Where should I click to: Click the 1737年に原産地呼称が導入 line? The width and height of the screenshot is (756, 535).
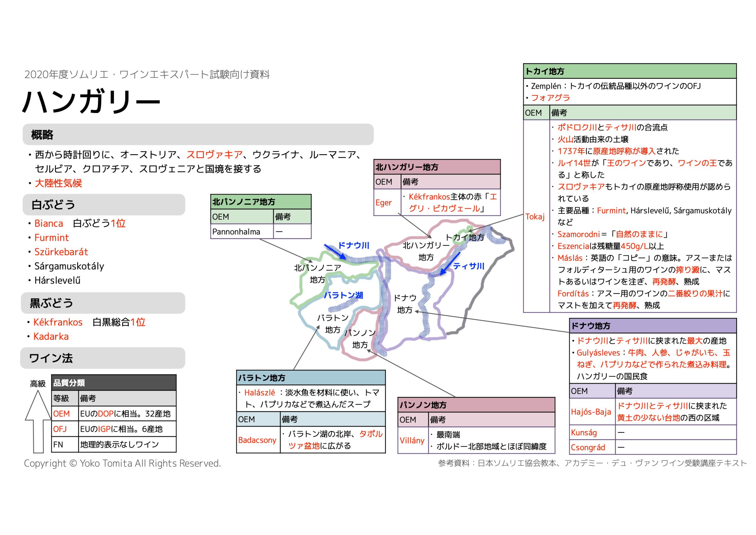coord(618,151)
